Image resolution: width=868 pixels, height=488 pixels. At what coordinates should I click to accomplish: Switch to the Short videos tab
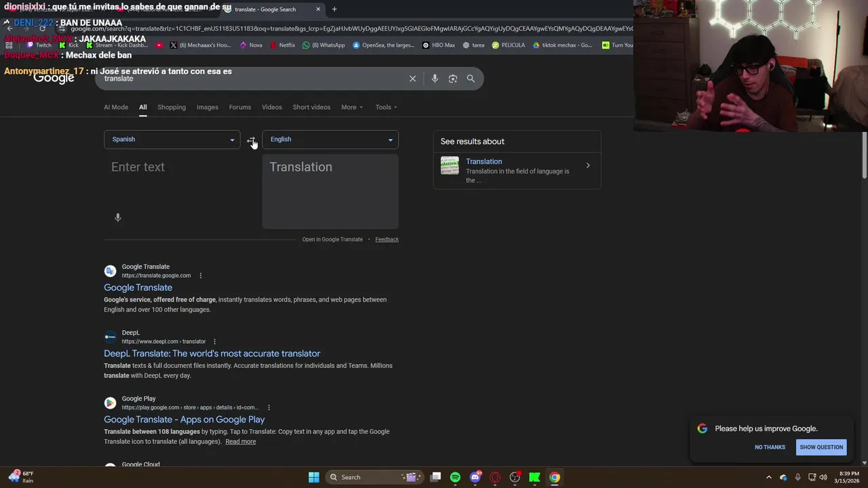(311, 107)
